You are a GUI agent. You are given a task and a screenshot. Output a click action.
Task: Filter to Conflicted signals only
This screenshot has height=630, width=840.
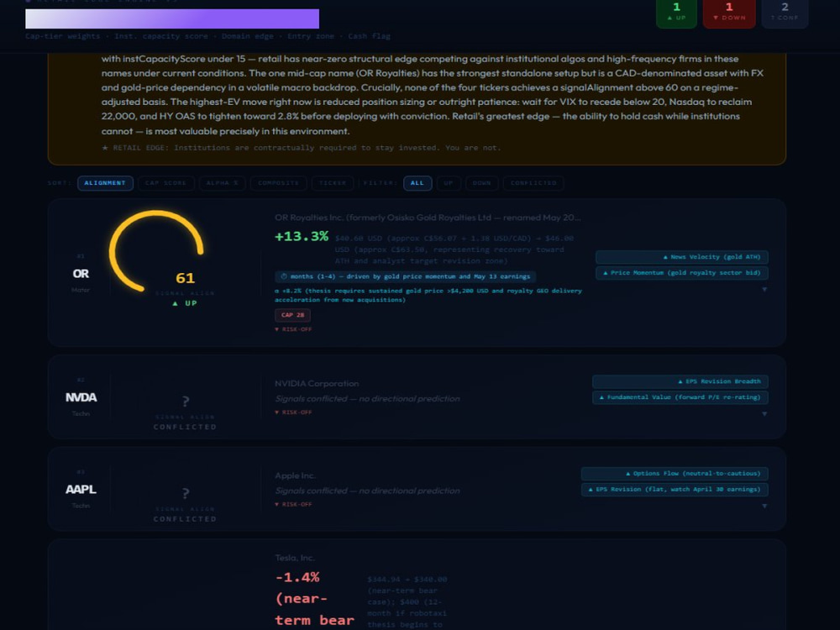[533, 183]
